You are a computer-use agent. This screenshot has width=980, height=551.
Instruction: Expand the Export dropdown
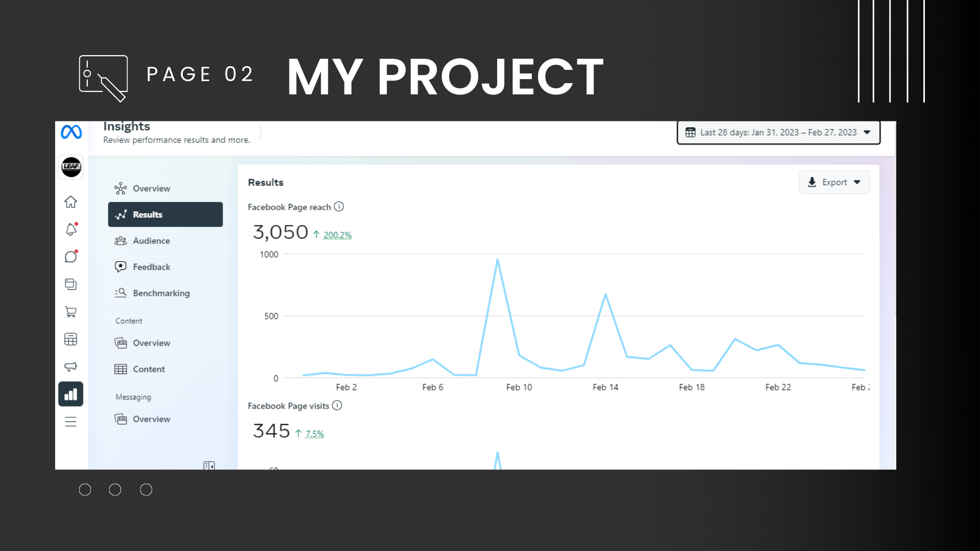[834, 182]
